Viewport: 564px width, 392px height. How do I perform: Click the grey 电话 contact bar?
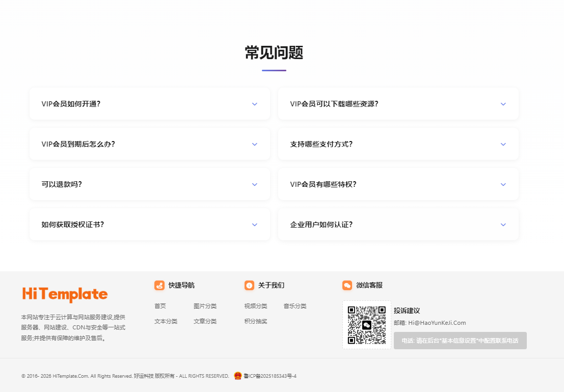pos(460,340)
